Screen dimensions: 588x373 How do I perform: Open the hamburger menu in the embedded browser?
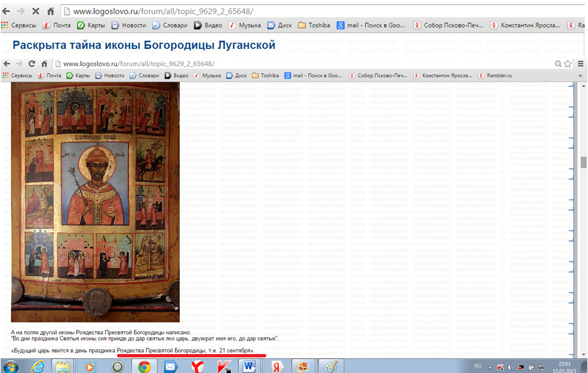[581, 64]
